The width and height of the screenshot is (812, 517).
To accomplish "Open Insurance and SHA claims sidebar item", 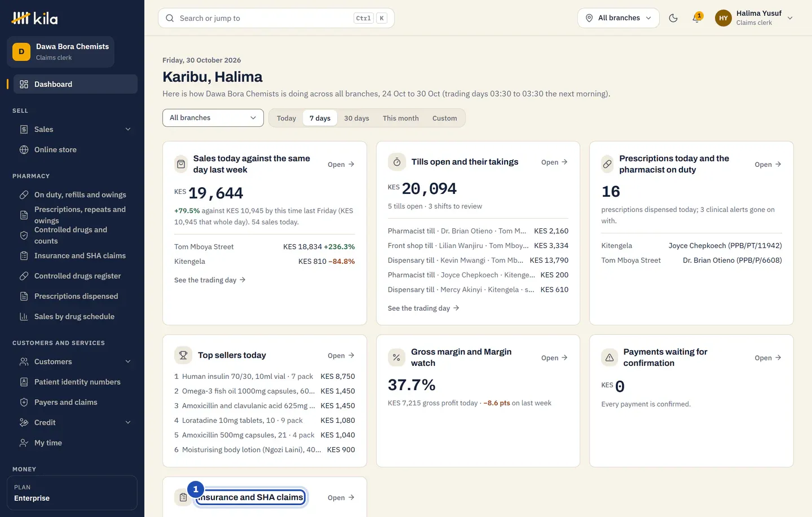I will pyautogui.click(x=76, y=255).
